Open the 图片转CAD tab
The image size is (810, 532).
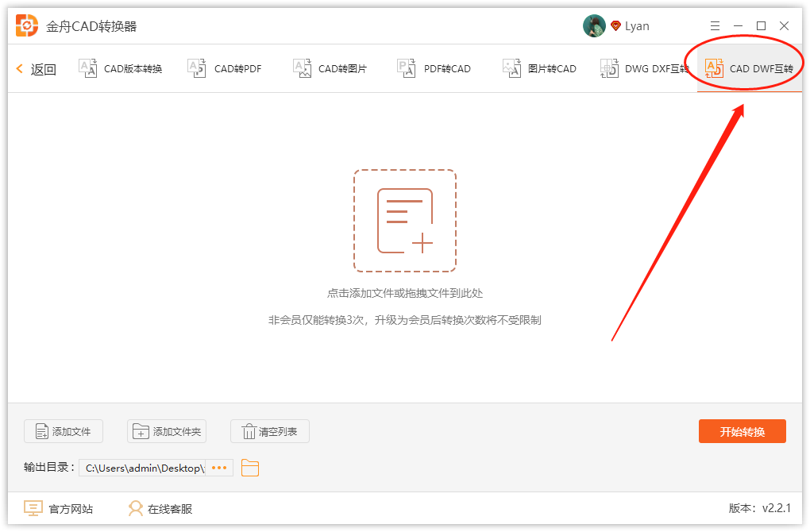point(539,69)
